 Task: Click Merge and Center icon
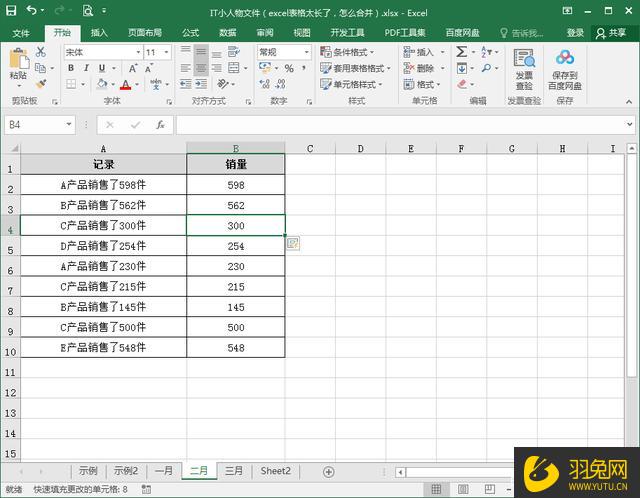tap(234, 68)
